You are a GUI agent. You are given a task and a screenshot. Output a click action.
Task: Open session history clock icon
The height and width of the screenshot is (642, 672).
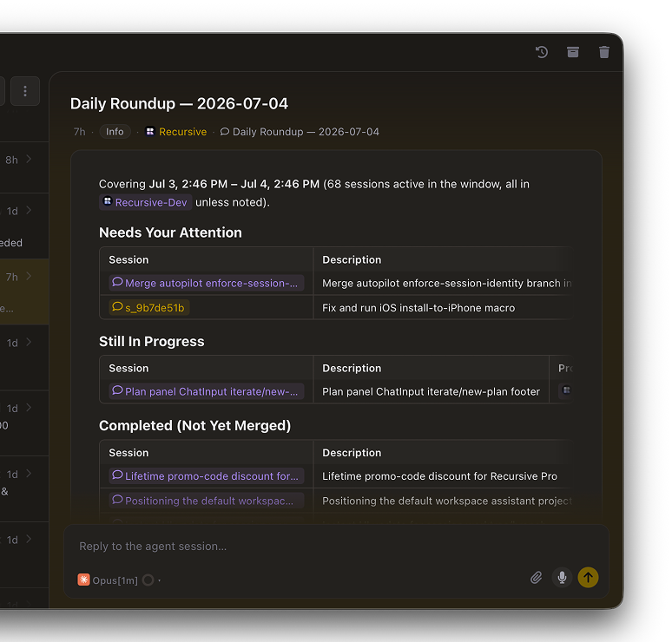click(x=542, y=52)
